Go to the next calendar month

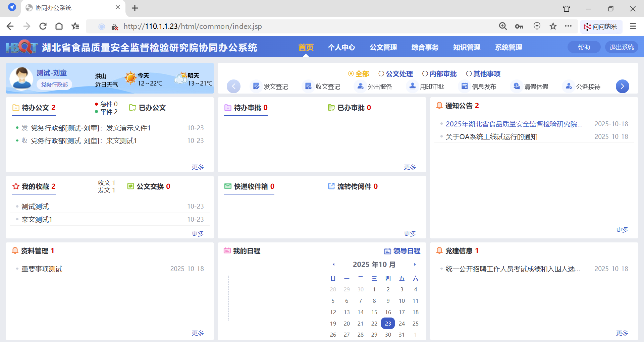coord(415,265)
